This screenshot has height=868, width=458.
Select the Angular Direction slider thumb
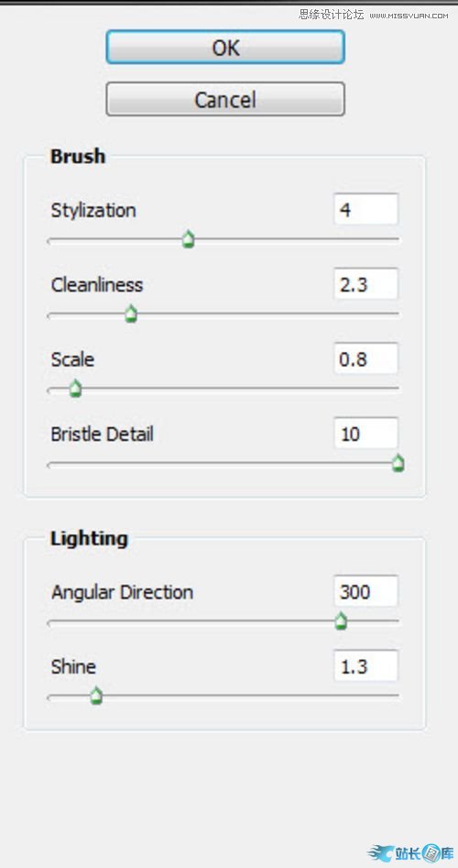click(342, 621)
